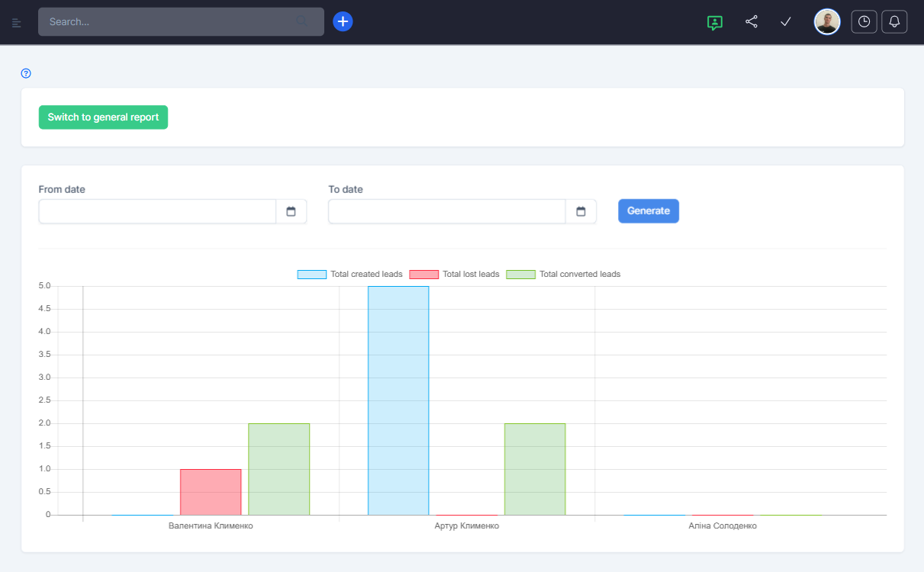Image resolution: width=924 pixels, height=572 pixels.
Task: Open the green chat contact icon
Action: pyautogui.click(x=714, y=22)
